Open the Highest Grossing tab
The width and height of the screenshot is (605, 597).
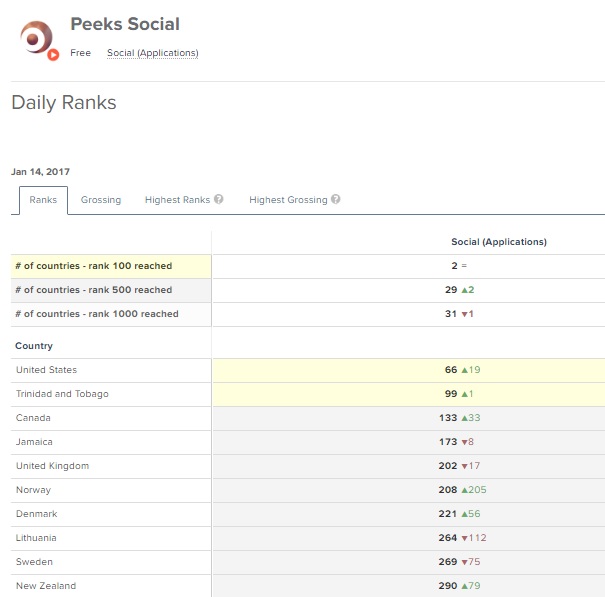pos(288,200)
